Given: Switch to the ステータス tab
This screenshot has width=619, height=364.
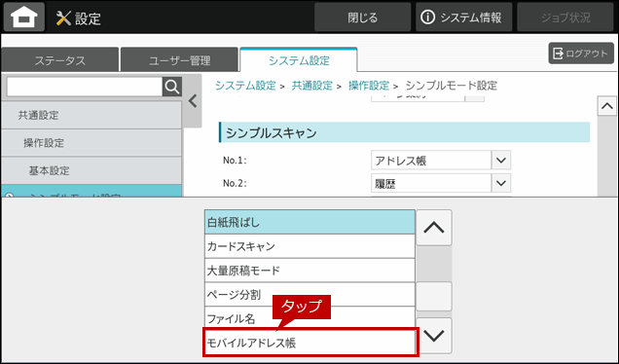Looking at the screenshot, I should tap(60, 60).
